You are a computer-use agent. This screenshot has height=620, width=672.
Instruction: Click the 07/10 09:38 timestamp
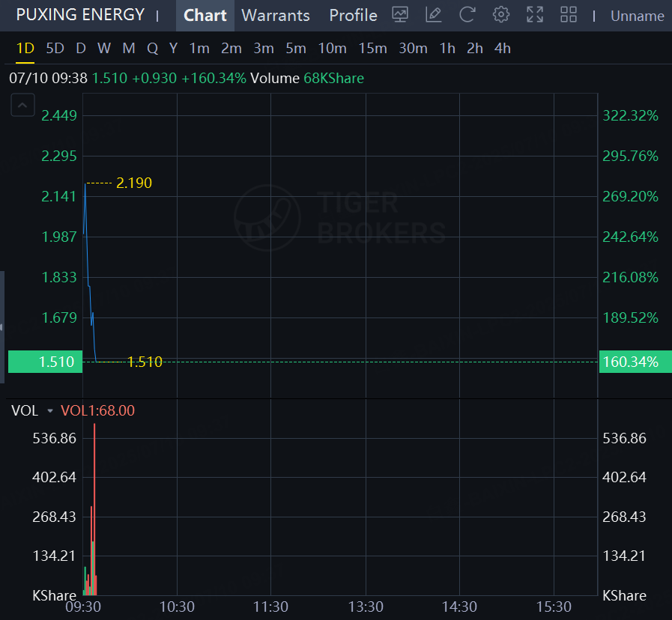pos(49,79)
